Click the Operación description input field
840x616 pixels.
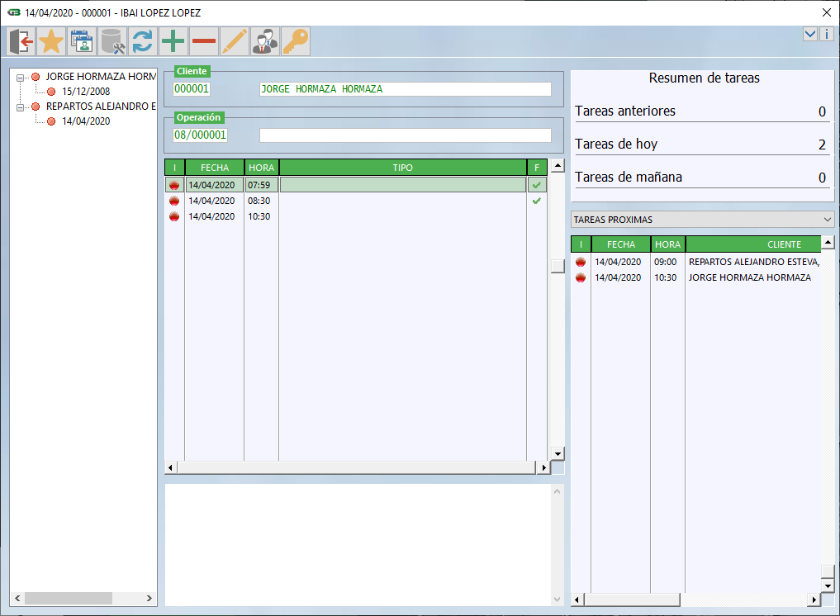[x=405, y=135]
